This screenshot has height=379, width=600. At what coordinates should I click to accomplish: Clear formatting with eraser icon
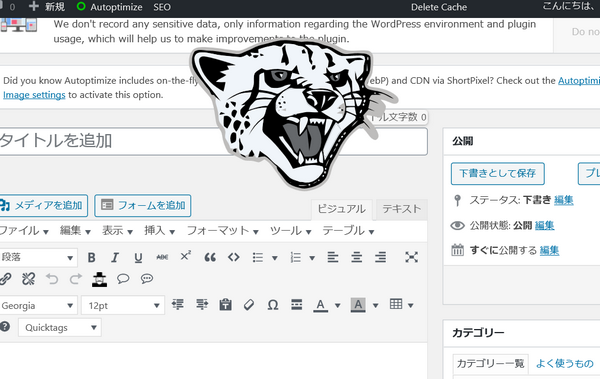pos(249,305)
